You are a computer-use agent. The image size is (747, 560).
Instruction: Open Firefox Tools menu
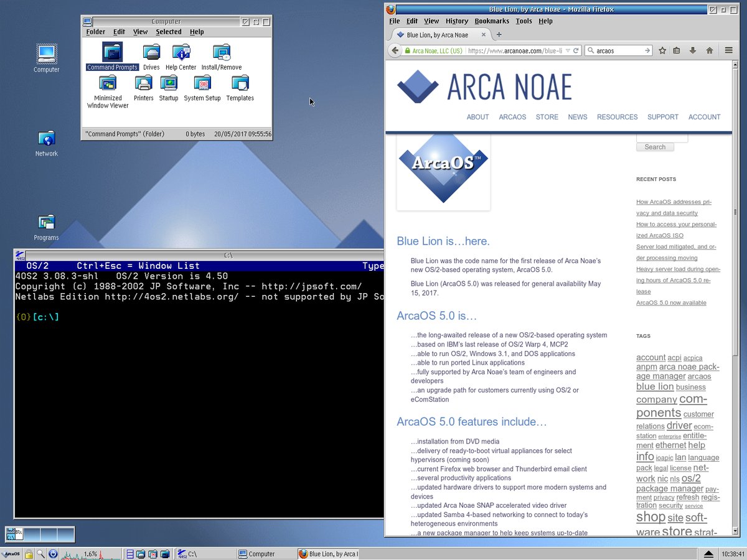[524, 21]
